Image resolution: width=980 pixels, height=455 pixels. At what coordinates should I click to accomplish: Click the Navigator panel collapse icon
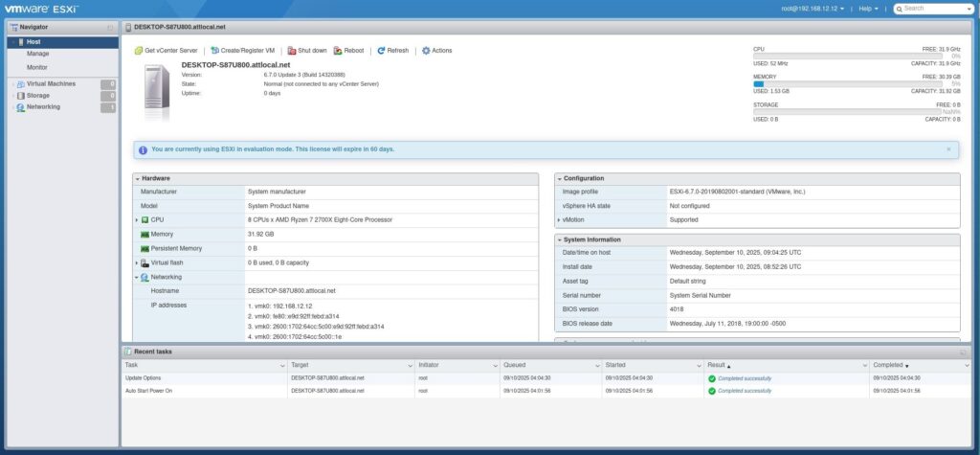point(111,28)
